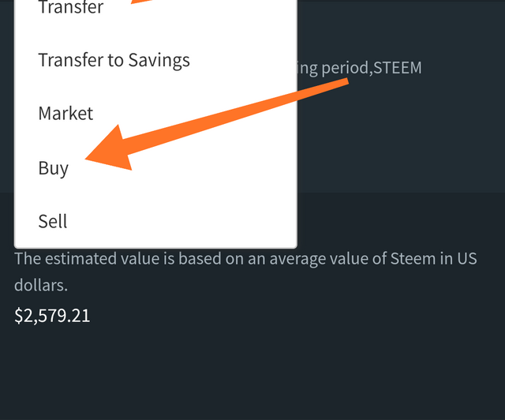This screenshot has width=505, height=420.
Task: Select Buy from the dropdown menu
Action: click(54, 168)
